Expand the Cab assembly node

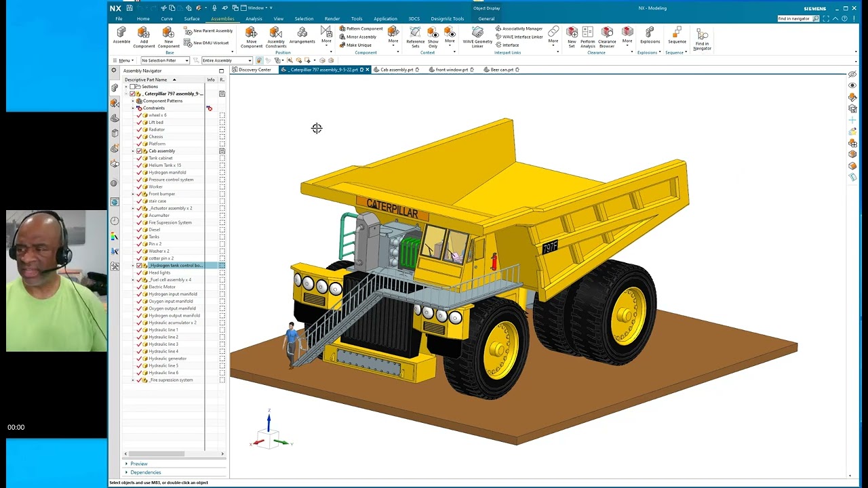[x=133, y=151]
